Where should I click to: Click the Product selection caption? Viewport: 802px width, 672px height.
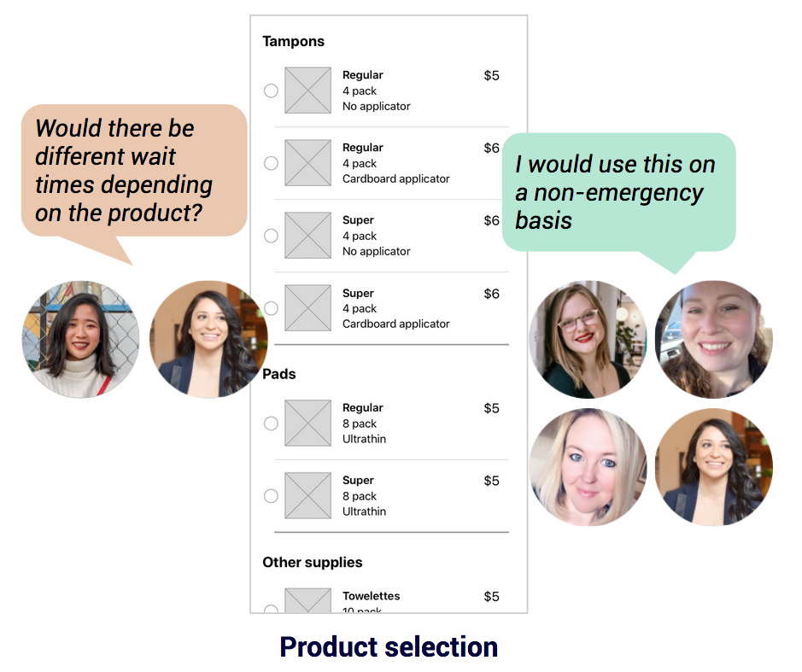point(389,646)
